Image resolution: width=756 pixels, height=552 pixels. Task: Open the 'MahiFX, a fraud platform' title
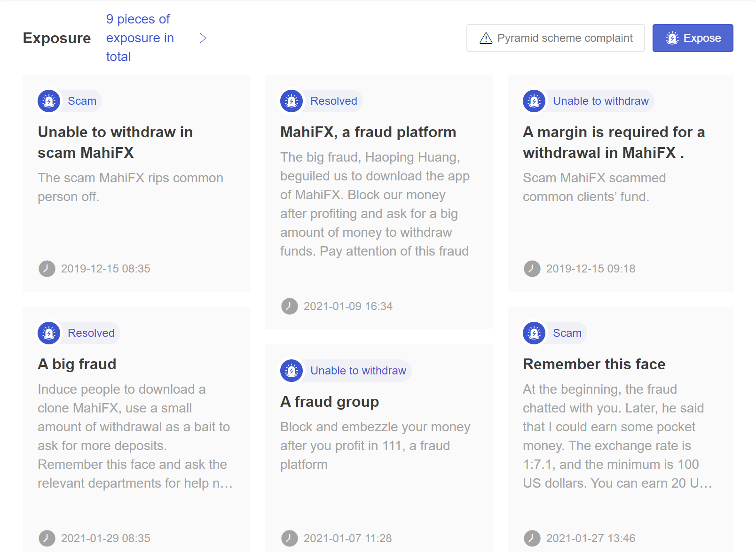(x=368, y=132)
